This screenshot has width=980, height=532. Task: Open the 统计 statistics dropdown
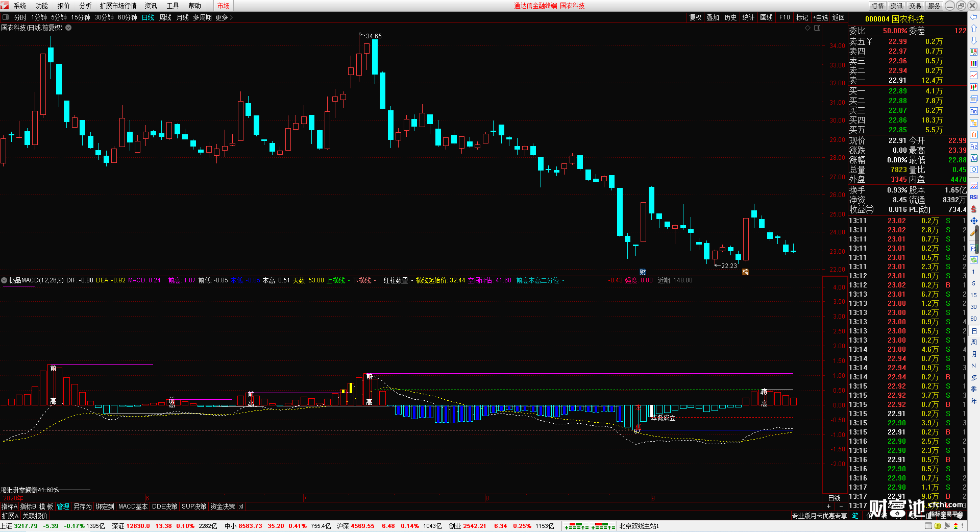[x=748, y=17]
